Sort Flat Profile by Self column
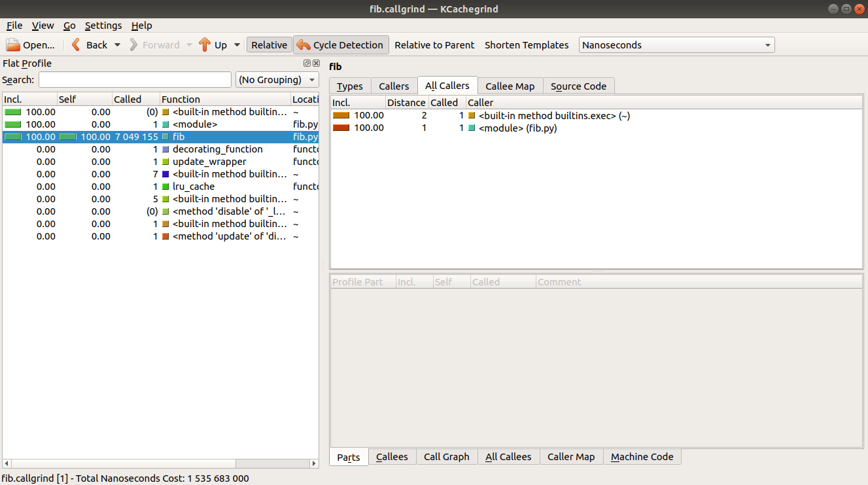This screenshot has height=485, width=868. point(84,99)
